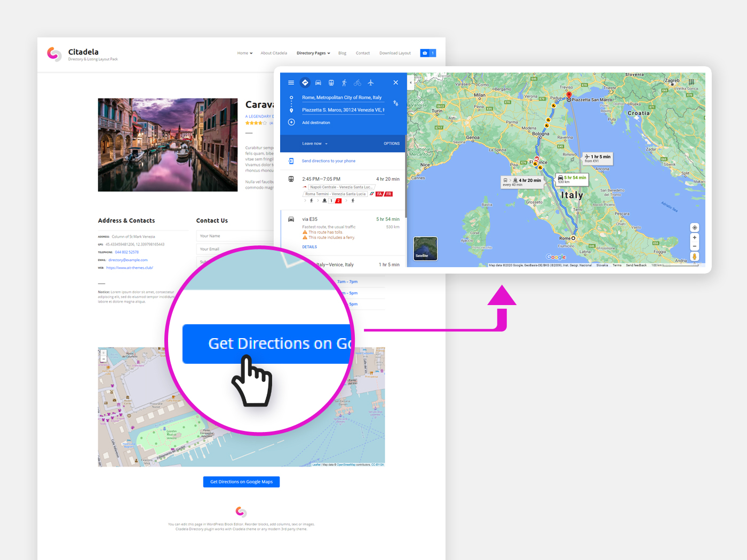
Task: Click Send directions to your phone link
Action: (x=329, y=161)
